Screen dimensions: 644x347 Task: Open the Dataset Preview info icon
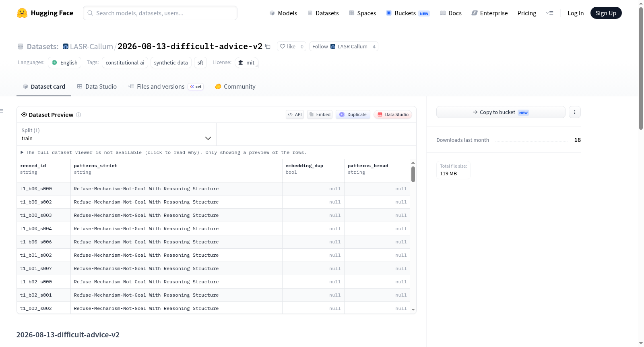pyautogui.click(x=78, y=115)
